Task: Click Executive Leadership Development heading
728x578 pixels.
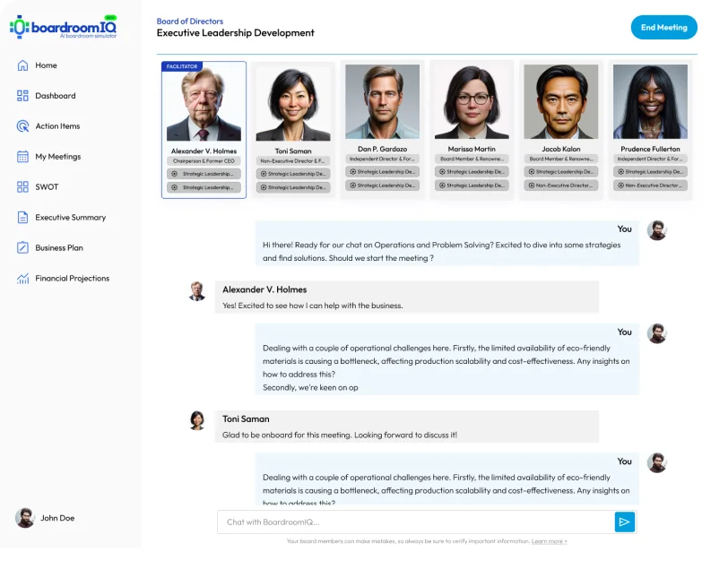Action: point(236,33)
